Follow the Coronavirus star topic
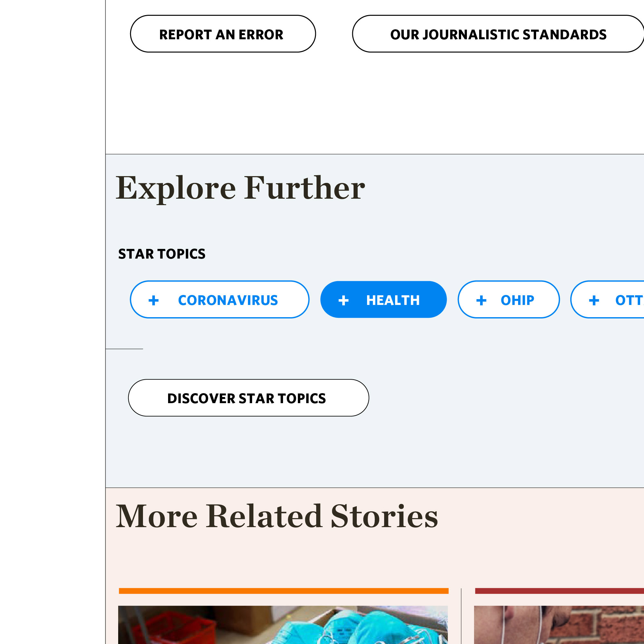The image size is (644, 644). [220, 299]
